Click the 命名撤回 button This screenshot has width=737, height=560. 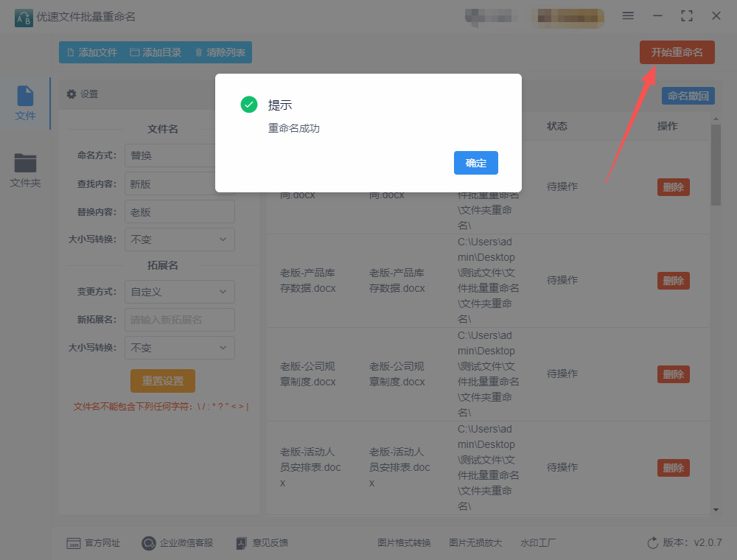[688, 96]
